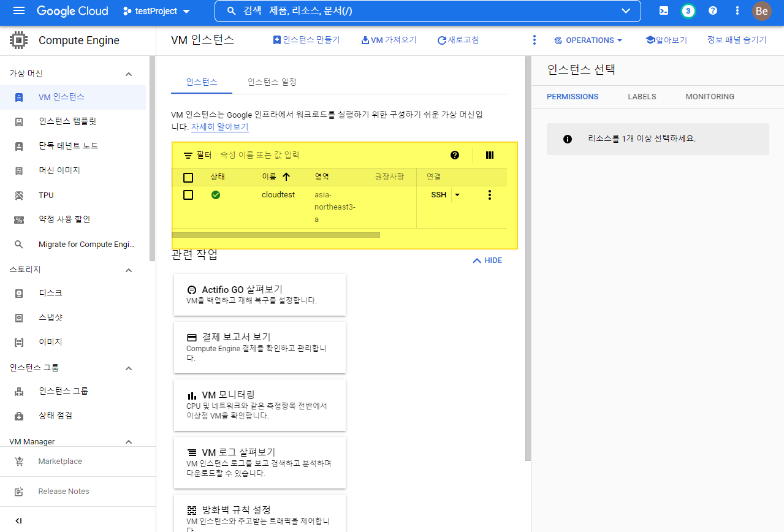Open 머신 이미지 in the sidebar

coord(73,170)
